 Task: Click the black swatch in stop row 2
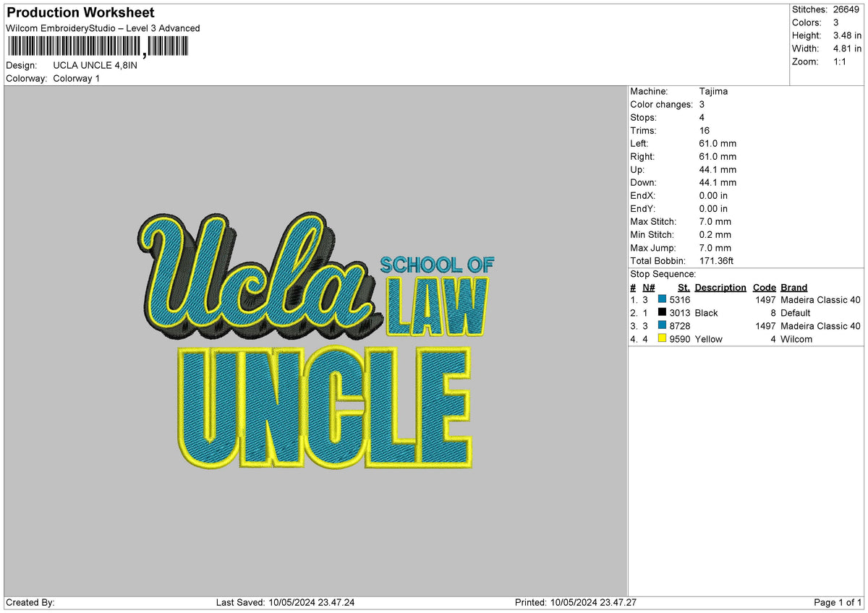[662, 312]
